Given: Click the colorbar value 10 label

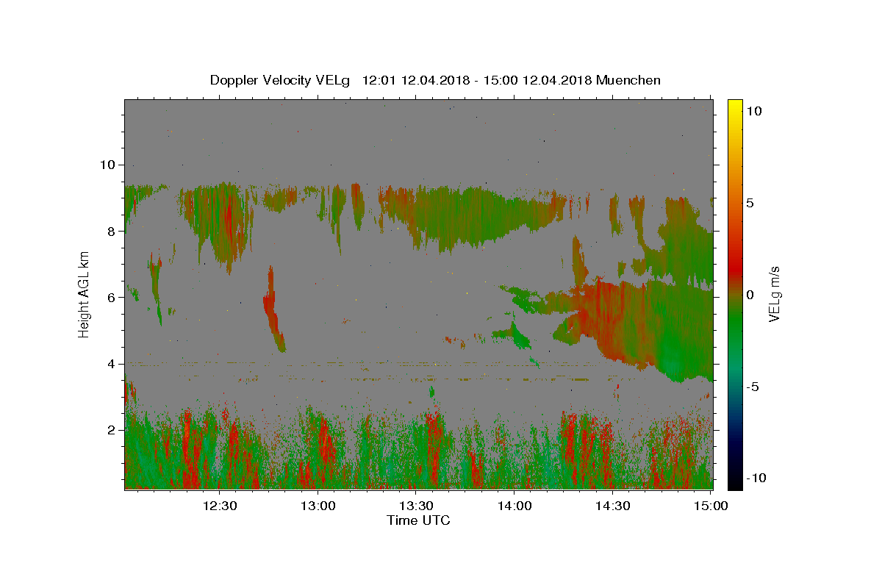Looking at the screenshot, I should point(754,110).
